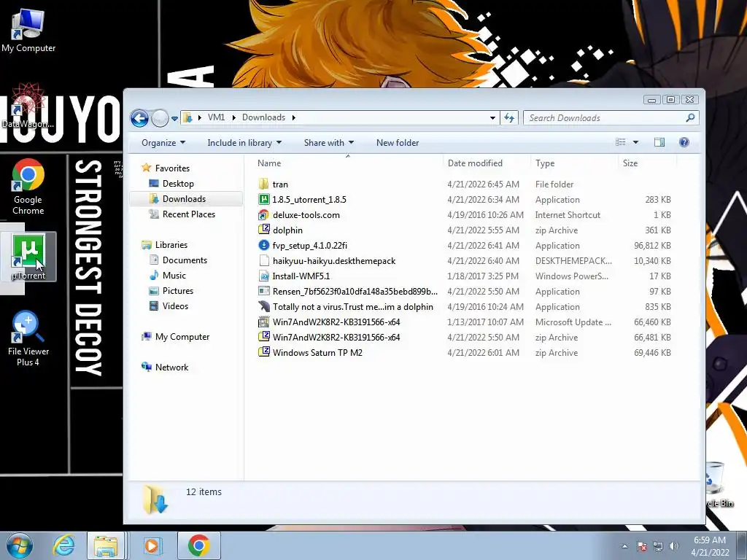
Task: Click the Google Chrome desktop shortcut
Action: [x=28, y=187]
